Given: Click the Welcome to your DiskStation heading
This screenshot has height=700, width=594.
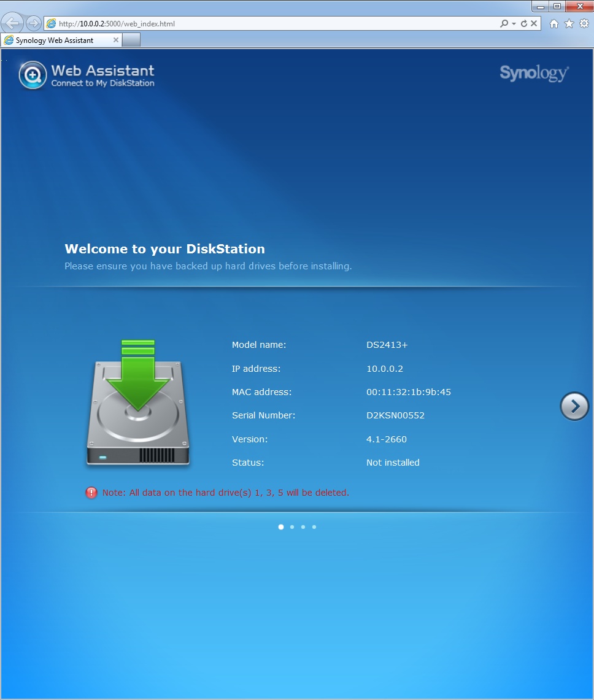Looking at the screenshot, I should pyautogui.click(x=165, y=248).
